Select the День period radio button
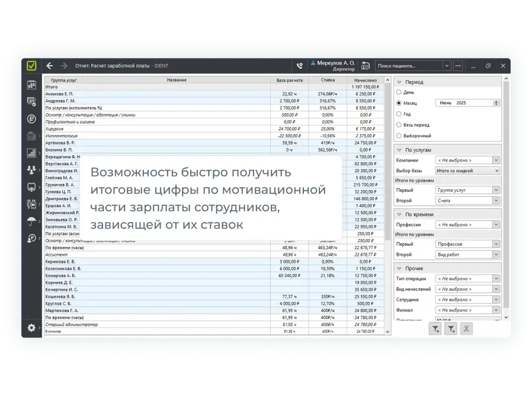 (399, 92)
